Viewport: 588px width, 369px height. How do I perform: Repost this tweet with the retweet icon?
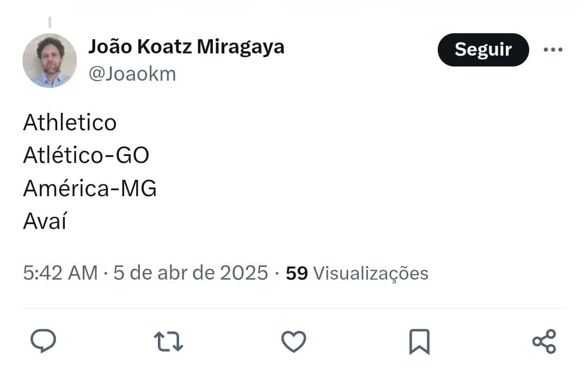168,342
